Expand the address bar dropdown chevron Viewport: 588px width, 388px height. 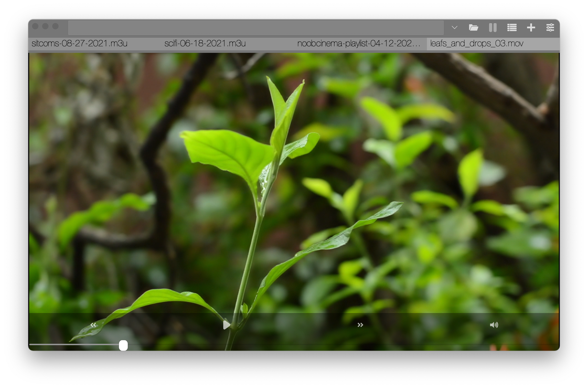point(454,27)
